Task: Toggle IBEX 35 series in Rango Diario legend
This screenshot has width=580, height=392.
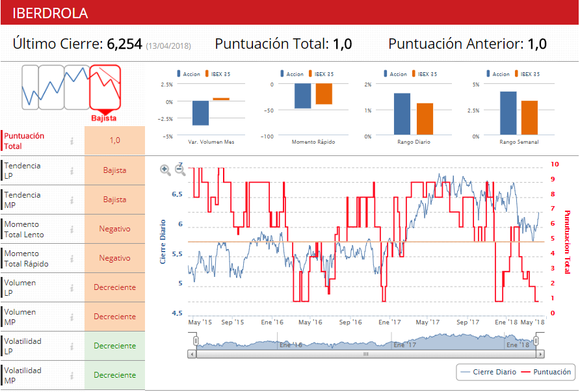Action: [x=425, y=74]
